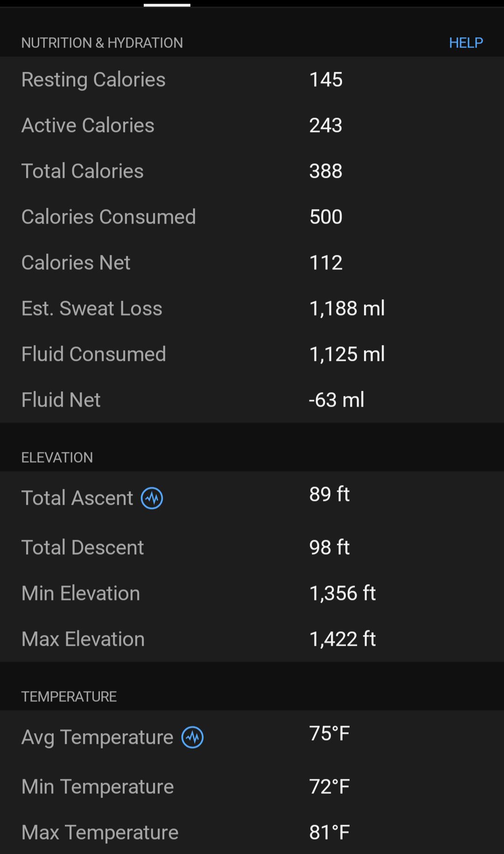Viewport: 504px width, 854px height.
Task: Select the Min Temperature row
Action: click(x=252, y=786)
